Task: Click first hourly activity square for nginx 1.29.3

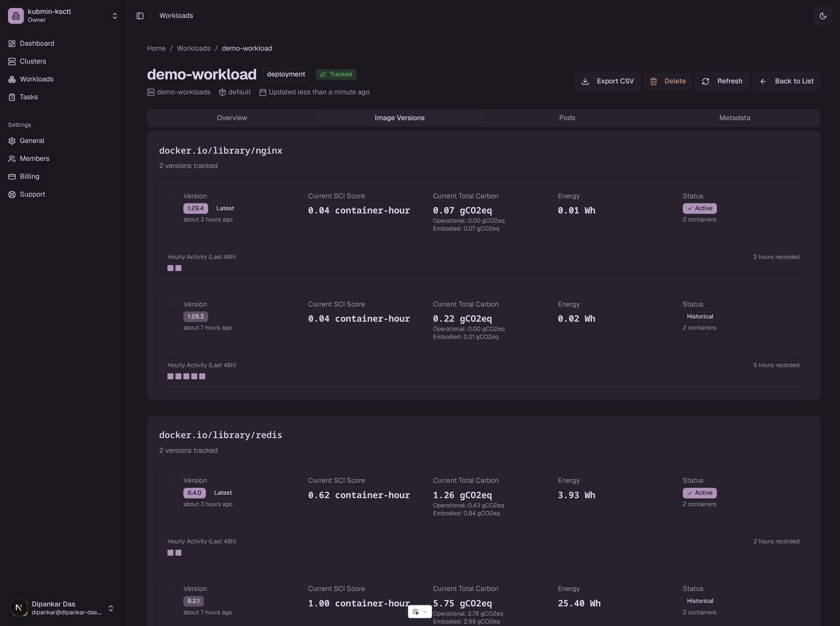Action: pyautogui.click(x=171, y=376)
